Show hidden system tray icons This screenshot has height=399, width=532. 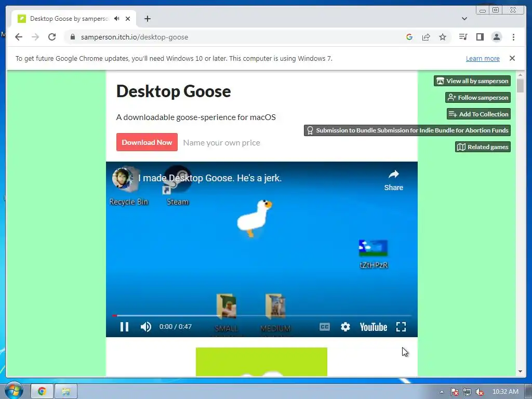pos(442,392)
